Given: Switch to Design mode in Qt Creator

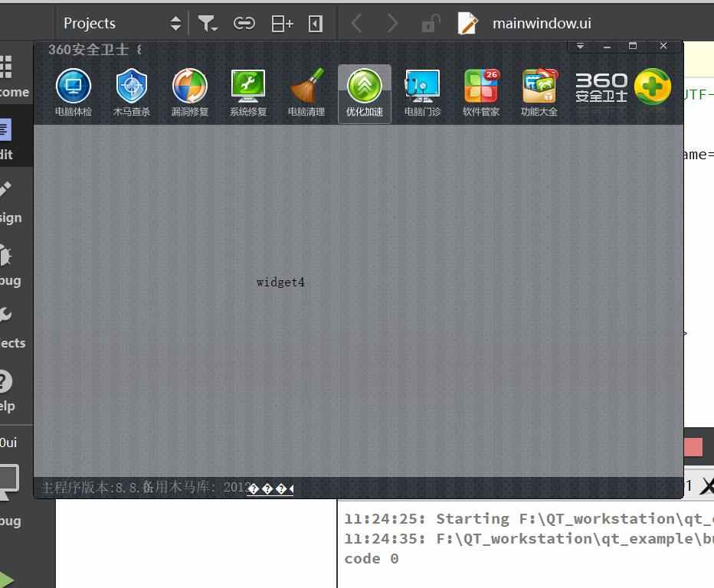Looking at the screenshot, I should [11, 201].
